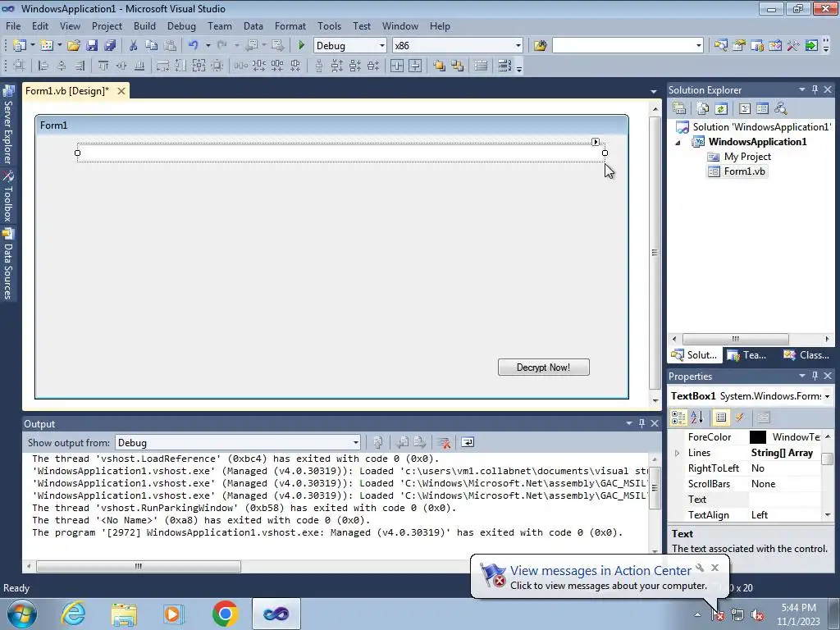Click View Code icon in Solution Explorer
840x630 pixels.
745,108
